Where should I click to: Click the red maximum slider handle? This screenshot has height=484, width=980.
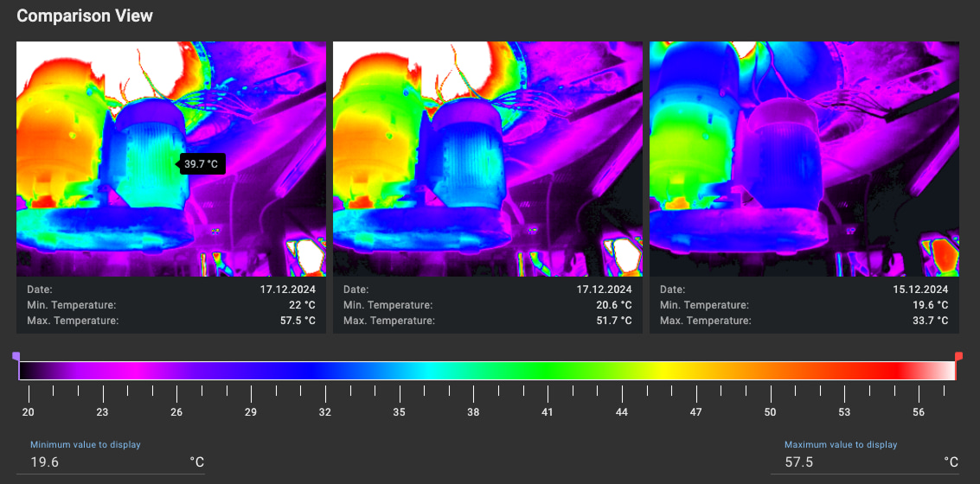[958, 357]
